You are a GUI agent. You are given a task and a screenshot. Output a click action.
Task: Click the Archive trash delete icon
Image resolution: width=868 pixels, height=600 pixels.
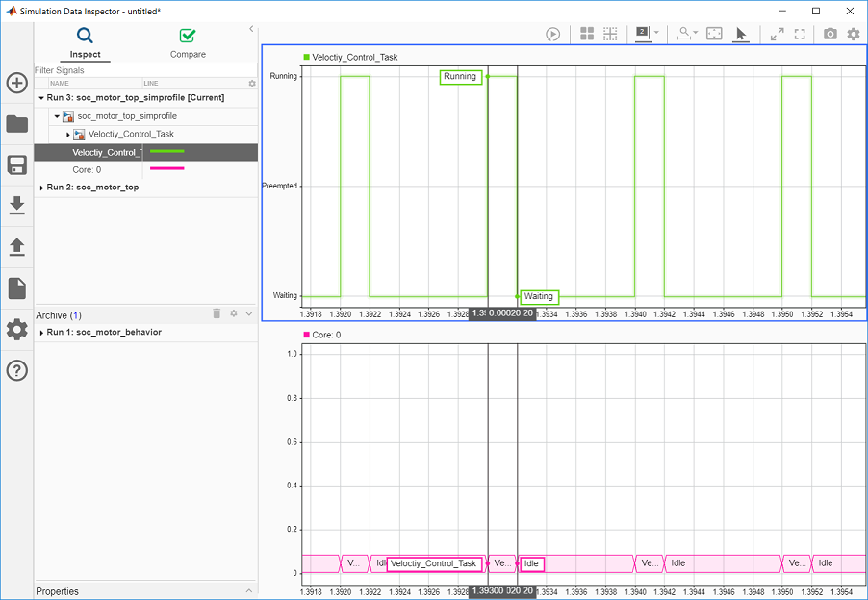[x=217, y=313]
